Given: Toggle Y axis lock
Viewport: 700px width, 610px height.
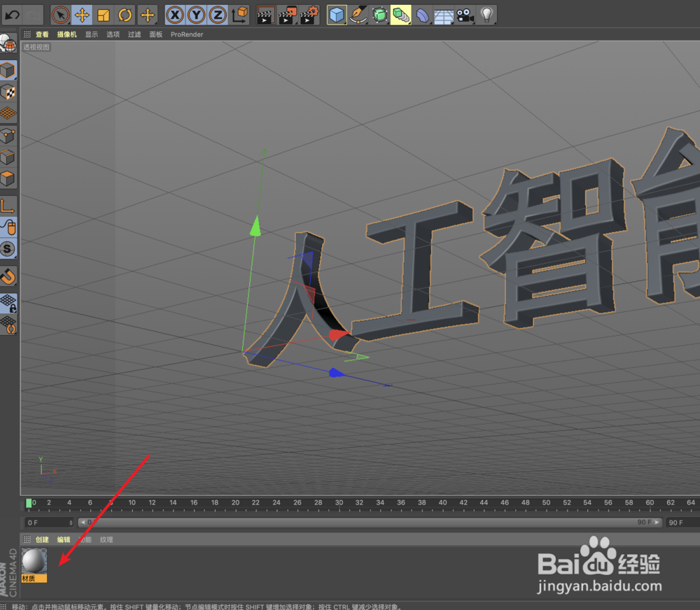Looking at the screenshot, I should click(x=197, y=15).
